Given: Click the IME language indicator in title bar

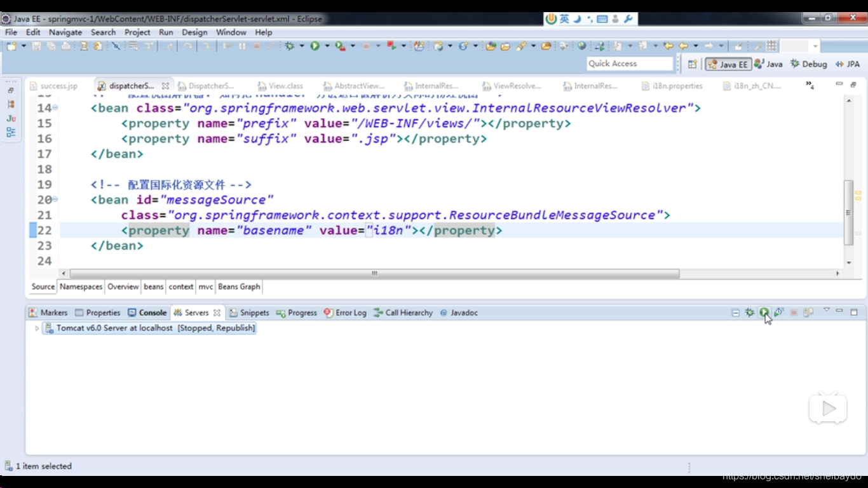Looking at the screenshot, I should pos(564,19).
